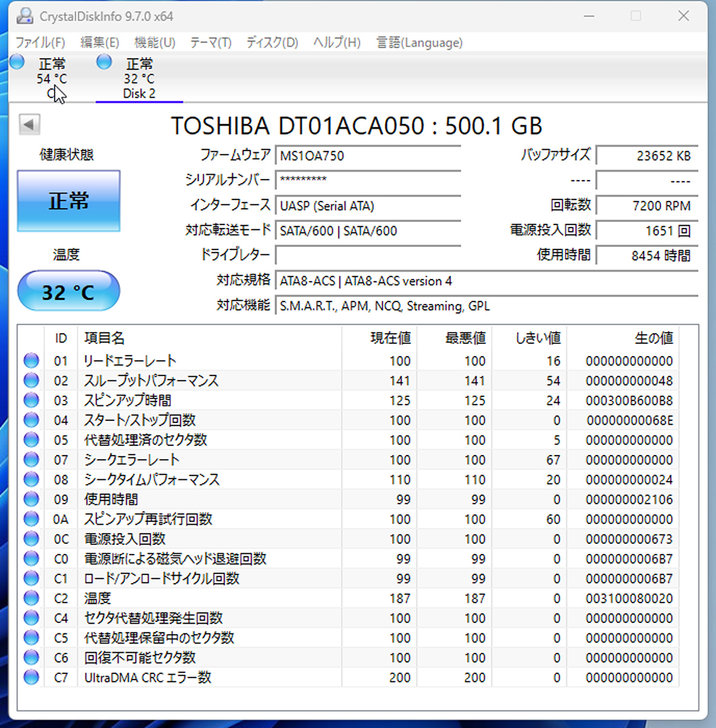Click raw value 003100080020 of 温度
716x728 pixels.
click(629, 598)
